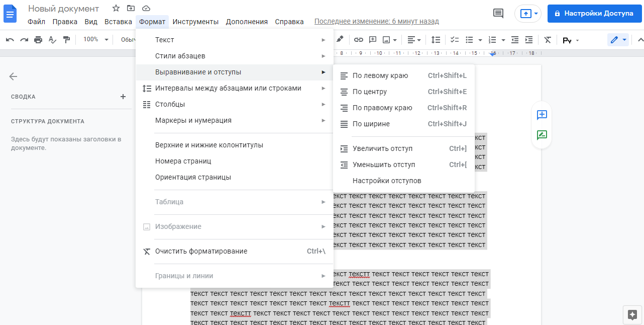Expand the Интервалы между абзацами или строками submenu

228,88
